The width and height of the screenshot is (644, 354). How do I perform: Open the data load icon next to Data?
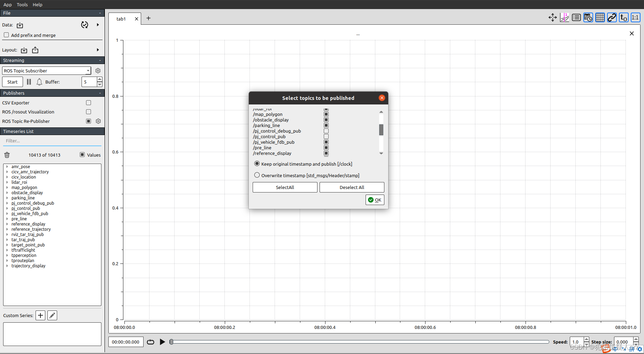tap(20, 25)
